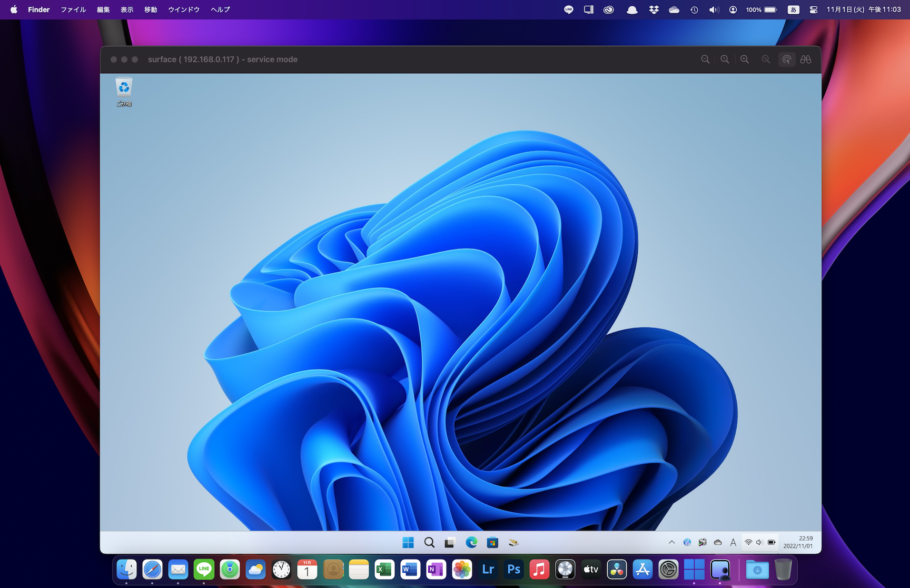Zoom in the remote screen view
The image size is (910, 588).
[x=745, y=59]
